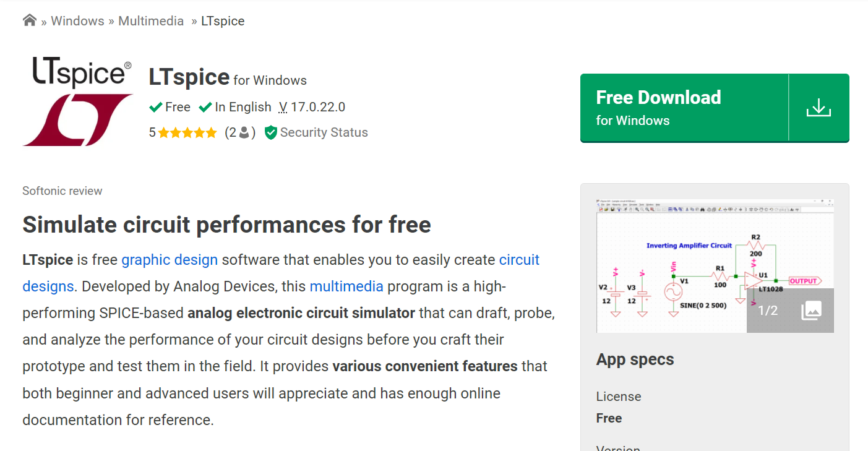Screen dimensions: 868x451
Task: Click the 'Free' license value in App specs
Action: point(609,418)
